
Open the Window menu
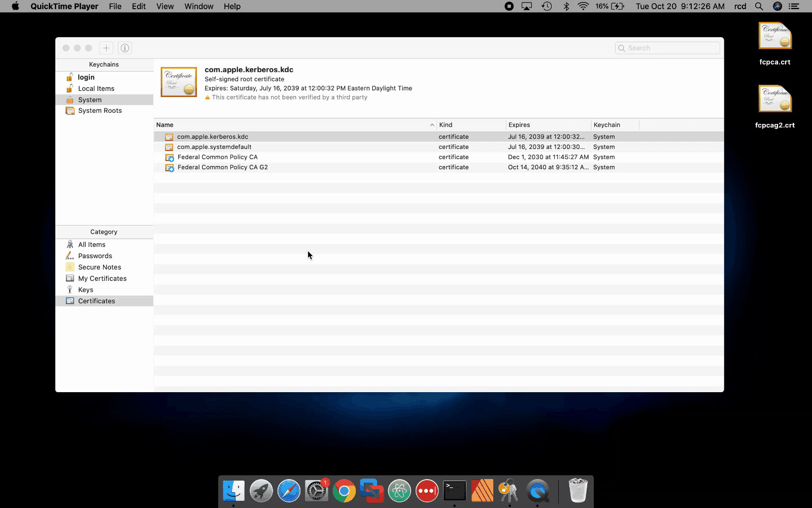198,6
